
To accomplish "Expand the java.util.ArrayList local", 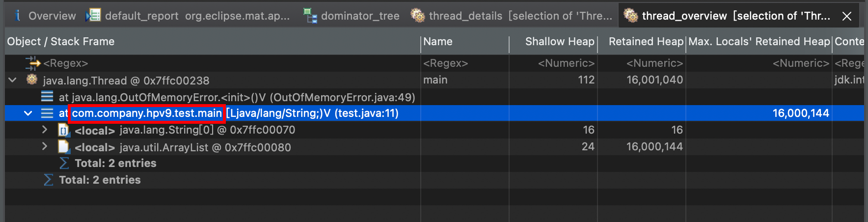I will (x=45, y=146).
